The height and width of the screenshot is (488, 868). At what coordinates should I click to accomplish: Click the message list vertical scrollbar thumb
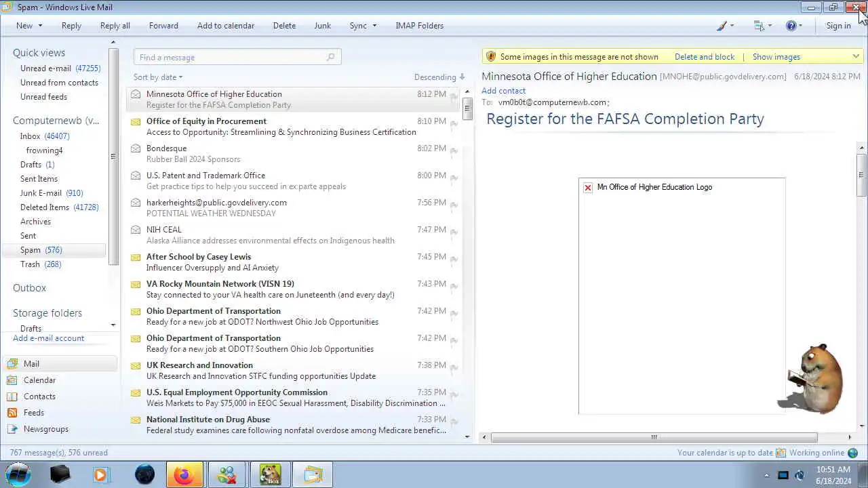pyautogui.click(x=467, y=109)
